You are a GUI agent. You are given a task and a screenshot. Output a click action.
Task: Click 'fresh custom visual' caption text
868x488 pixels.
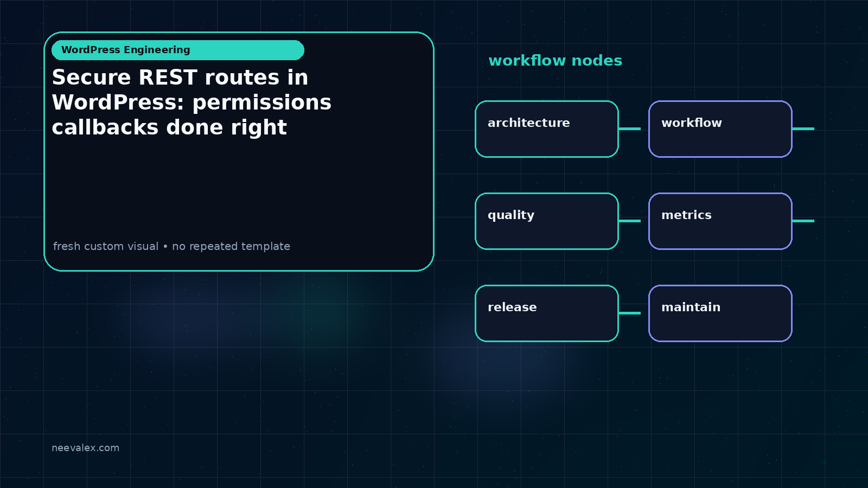tap(106, 246)
